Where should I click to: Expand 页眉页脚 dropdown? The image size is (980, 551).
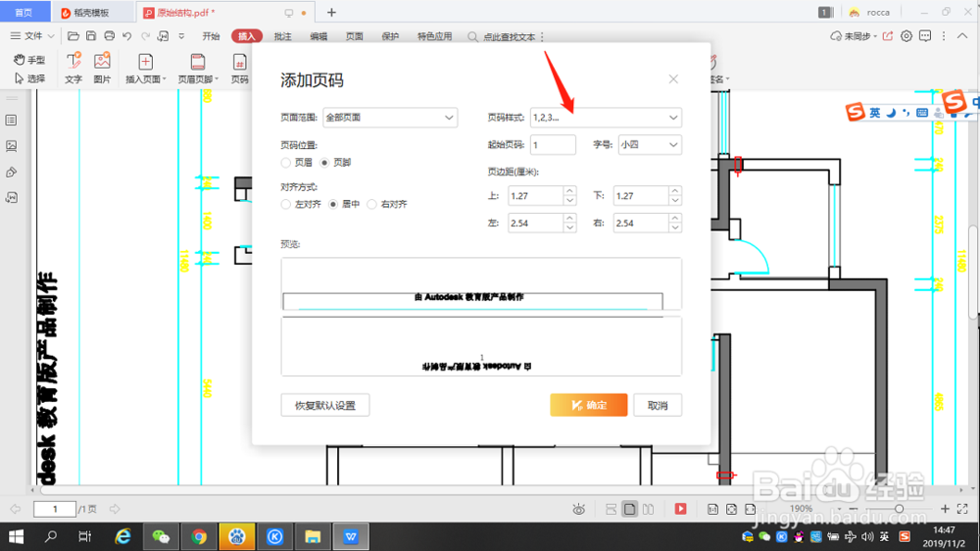(x=217, y=79)
